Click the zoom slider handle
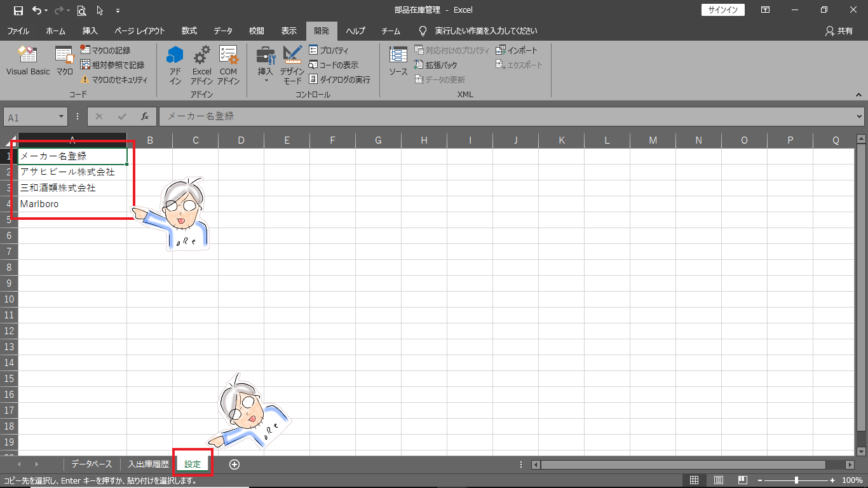The height and width of the screenshot is (488, 868). click(796, 480)
